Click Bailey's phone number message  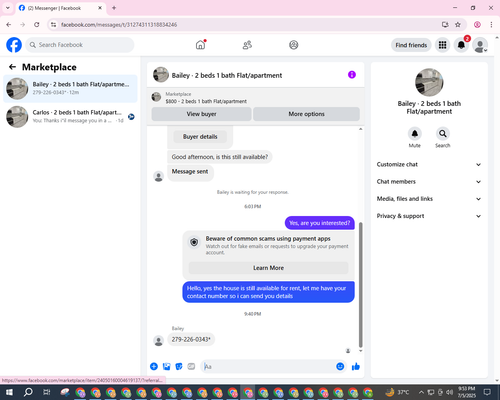tap(191, 339)
